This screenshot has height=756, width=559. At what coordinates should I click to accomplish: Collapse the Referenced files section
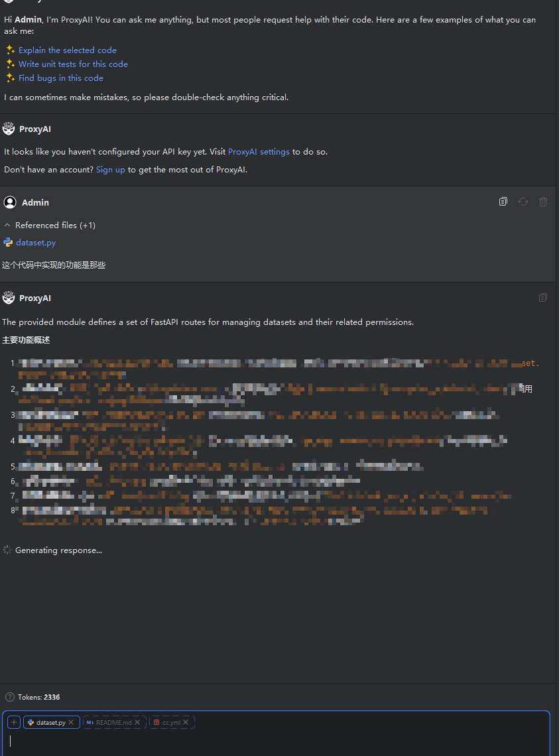[7, 225]
